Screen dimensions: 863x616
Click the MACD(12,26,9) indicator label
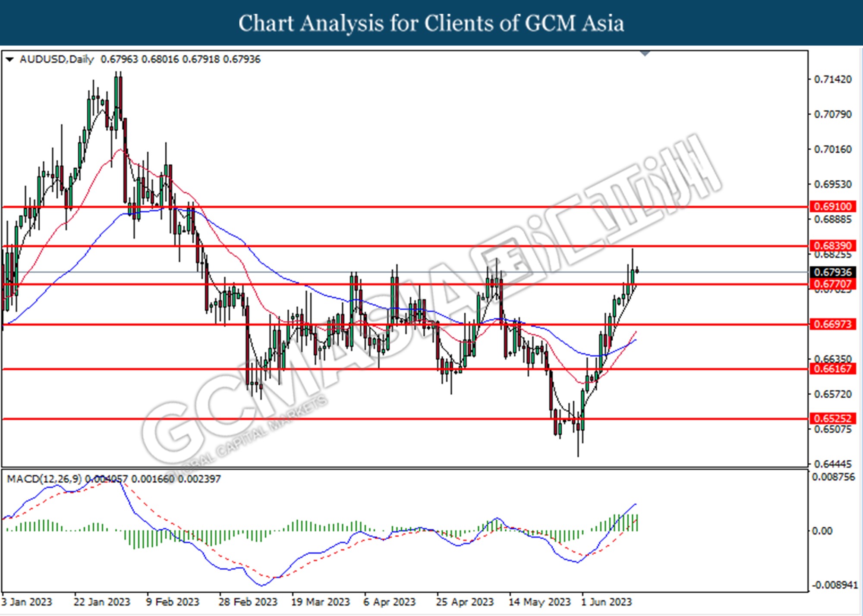[44, 479]
